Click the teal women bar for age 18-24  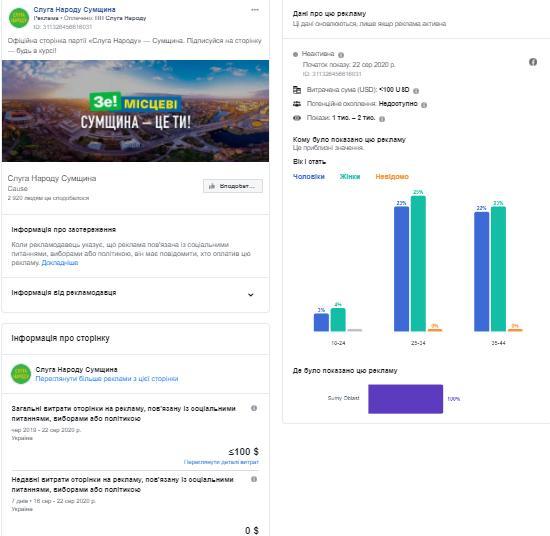pyautogui.click(x=338, y=320)
